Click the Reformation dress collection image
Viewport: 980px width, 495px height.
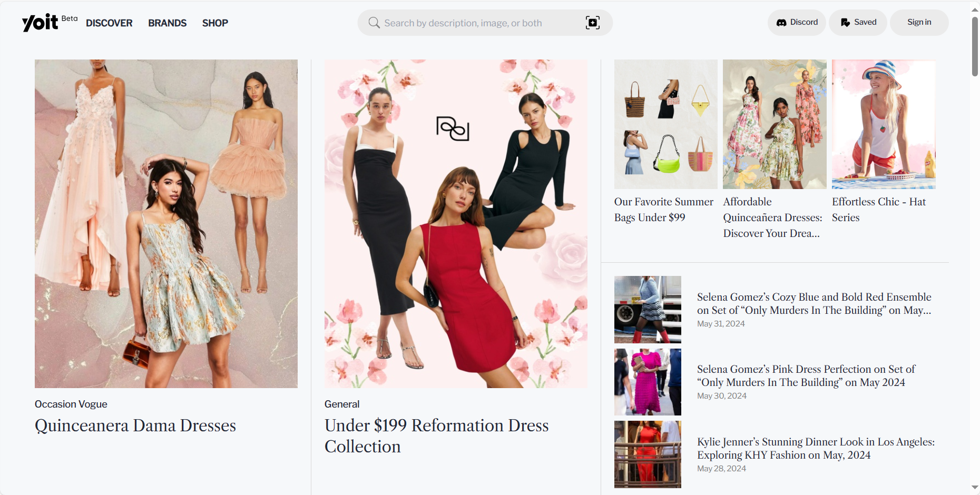click(x=456, y=224)
